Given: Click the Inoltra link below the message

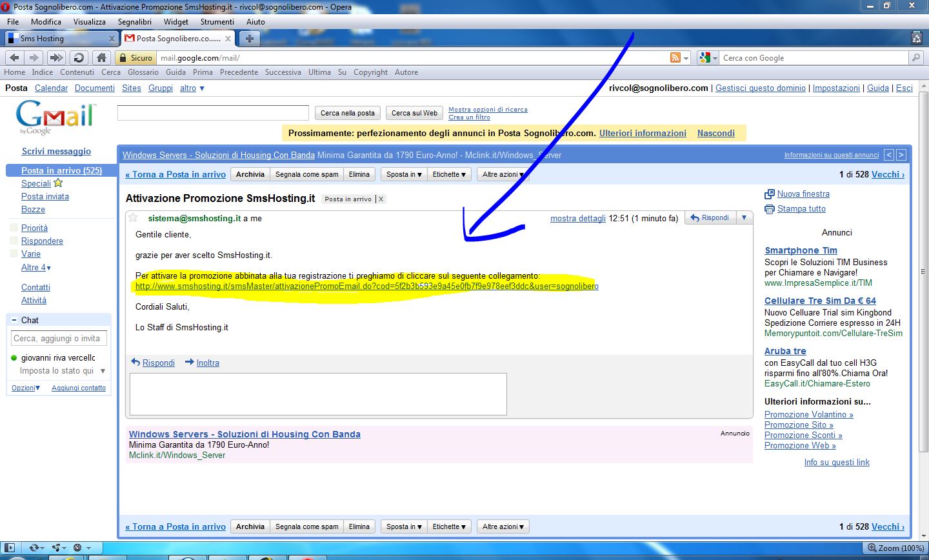Looking at the screenshot, I should [x=208, y=363].
